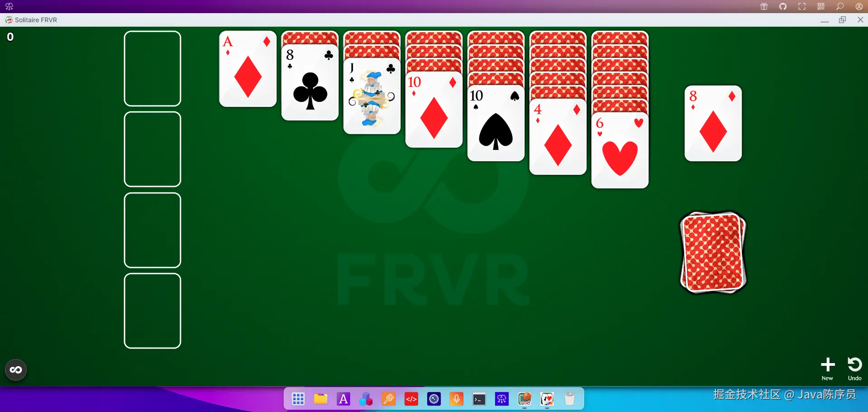Pick the 6 of hearts card
The width and height of the screenshot is (868, 412).
pos(620,150)
